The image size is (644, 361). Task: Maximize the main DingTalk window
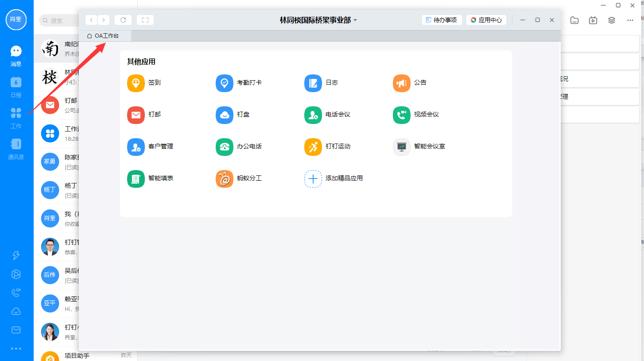(618, 5)
